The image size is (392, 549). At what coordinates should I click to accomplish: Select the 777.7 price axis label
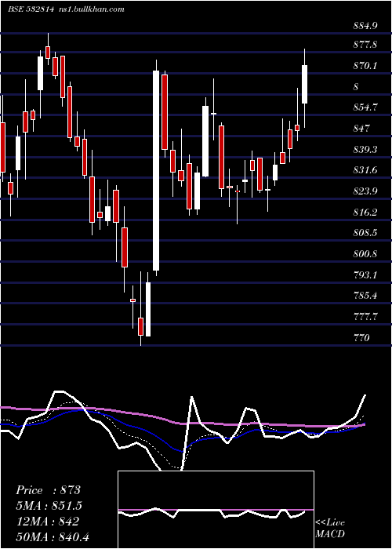point(365,317)
